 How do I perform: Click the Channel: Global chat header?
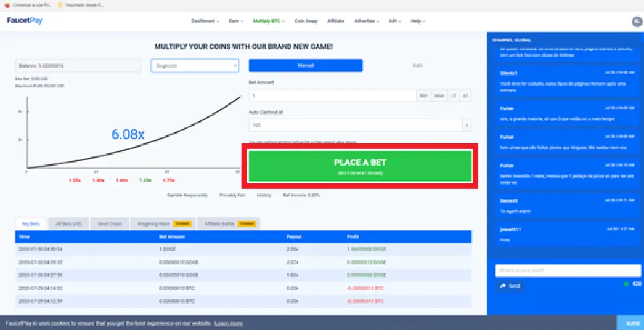512,40
